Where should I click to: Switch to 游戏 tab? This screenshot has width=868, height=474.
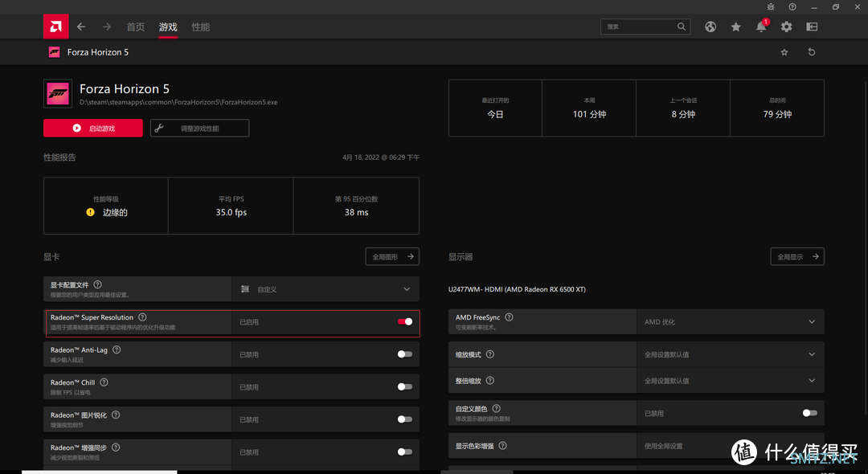[168, 27]
